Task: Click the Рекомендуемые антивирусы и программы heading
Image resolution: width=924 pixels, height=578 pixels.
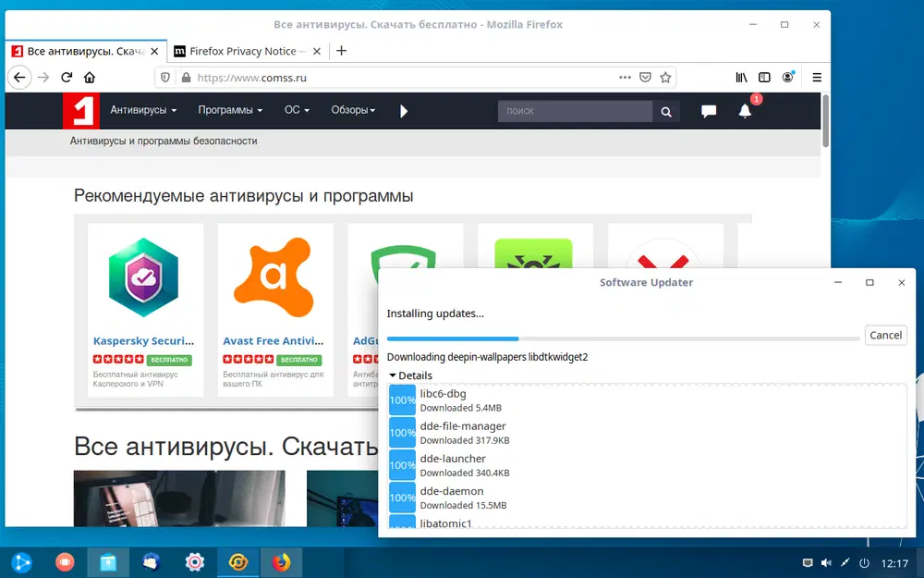Action: pyautogui.click(x=243, y=196)
